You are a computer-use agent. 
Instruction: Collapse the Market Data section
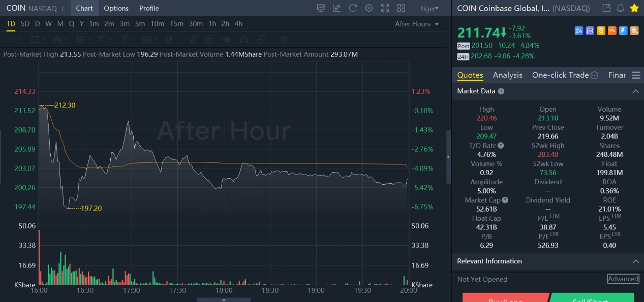point(636,91)
